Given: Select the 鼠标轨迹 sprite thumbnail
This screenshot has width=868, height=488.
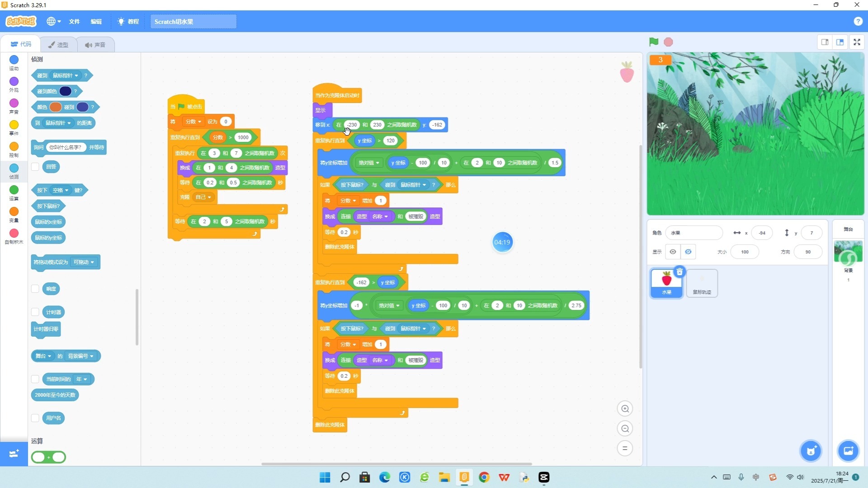Looking at the screenshot, I should 702,283.
